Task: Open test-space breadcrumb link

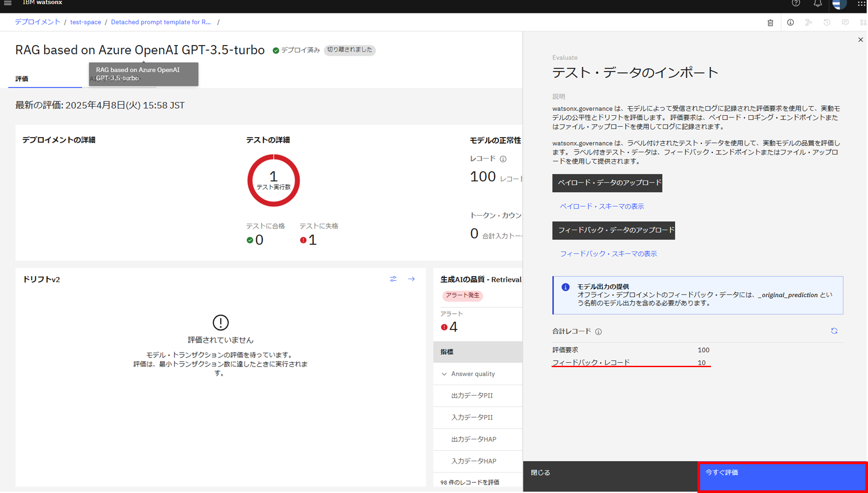Action: [x=85, y=22]
